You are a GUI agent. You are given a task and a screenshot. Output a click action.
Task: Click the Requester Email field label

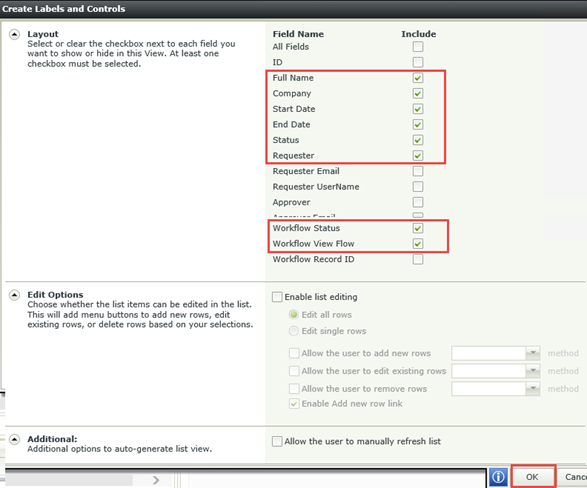pos(306,171)
